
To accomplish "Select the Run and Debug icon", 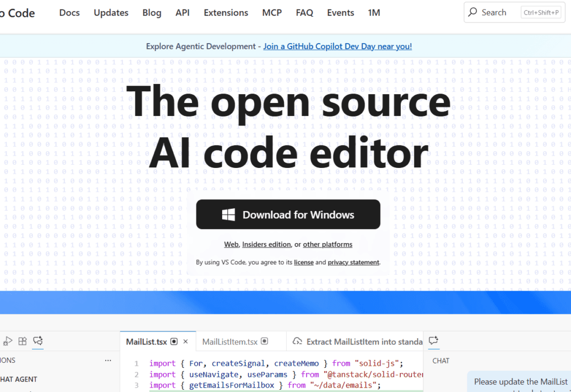I will pyautogui.click(x=8, y=341).
